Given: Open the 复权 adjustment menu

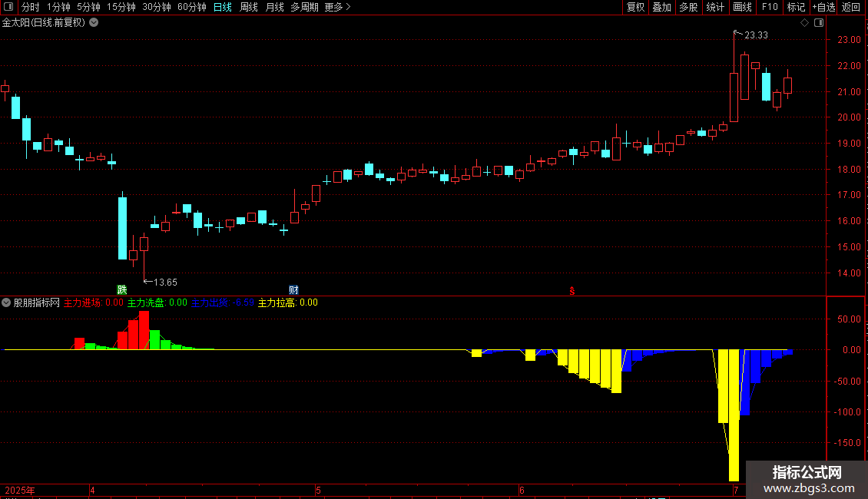Looking at the screenshot, I should coord(635,7).
